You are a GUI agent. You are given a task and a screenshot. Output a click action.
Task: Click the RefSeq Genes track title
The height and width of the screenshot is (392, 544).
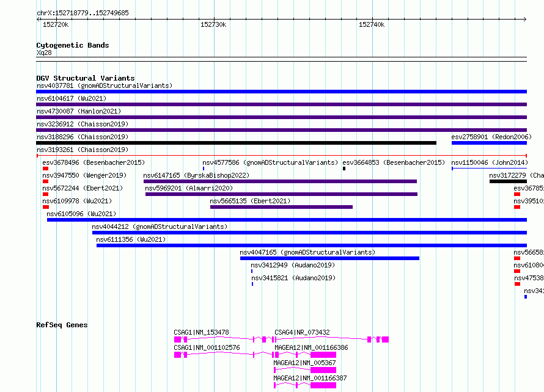pyautogui.click(x=62, y=325)
